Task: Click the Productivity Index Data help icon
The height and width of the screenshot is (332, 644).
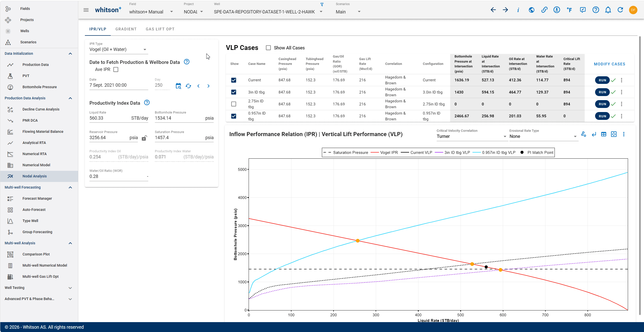Action: point(147,103)
